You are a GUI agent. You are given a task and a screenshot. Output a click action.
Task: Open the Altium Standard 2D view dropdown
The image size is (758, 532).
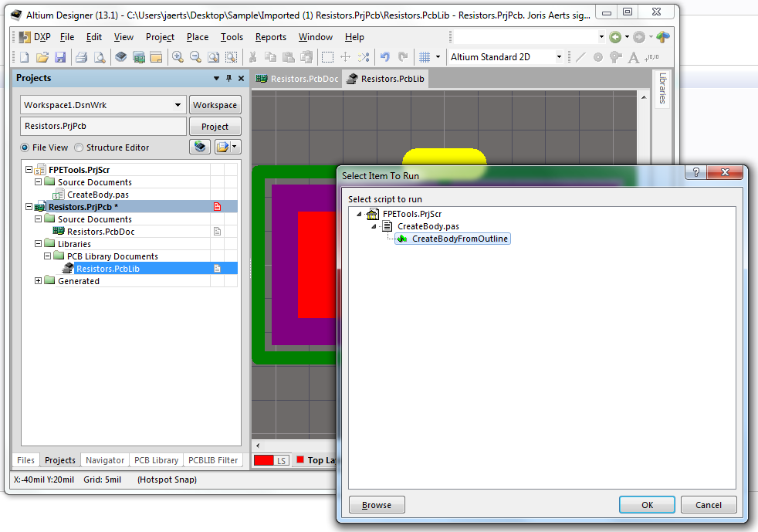pyautogui.click(x=559, y=57)
